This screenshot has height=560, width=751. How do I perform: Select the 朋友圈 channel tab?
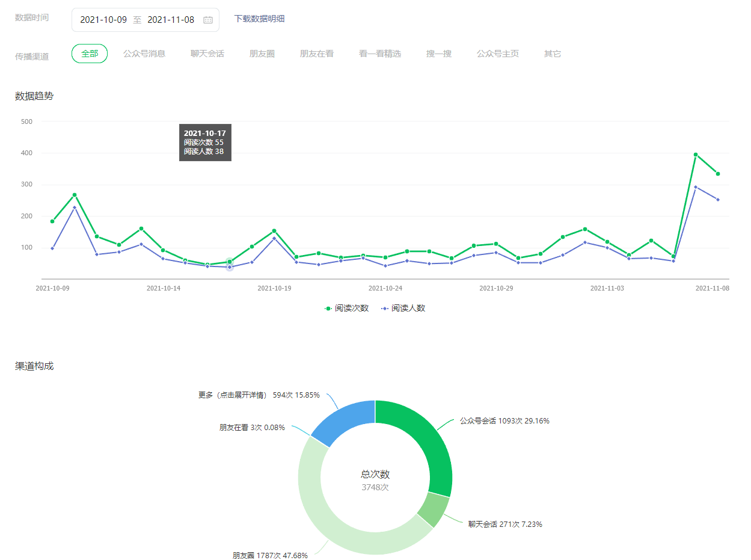pos(262,54)
